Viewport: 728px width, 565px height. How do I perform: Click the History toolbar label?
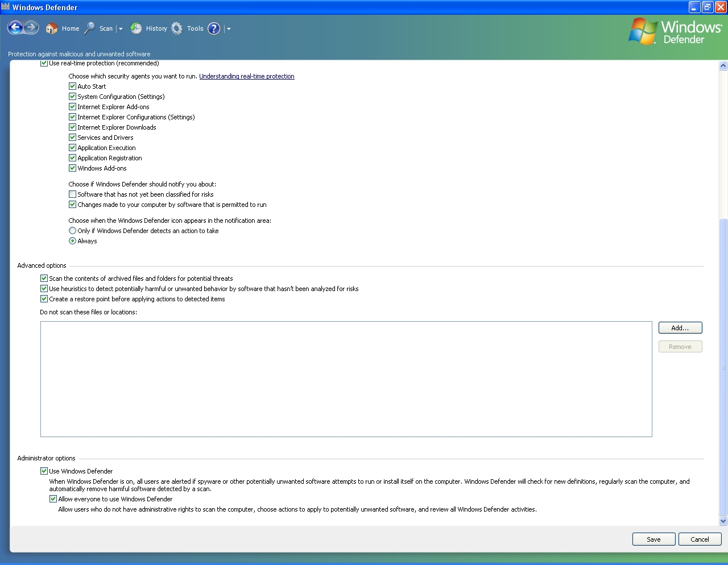click(x=156, y=28)
